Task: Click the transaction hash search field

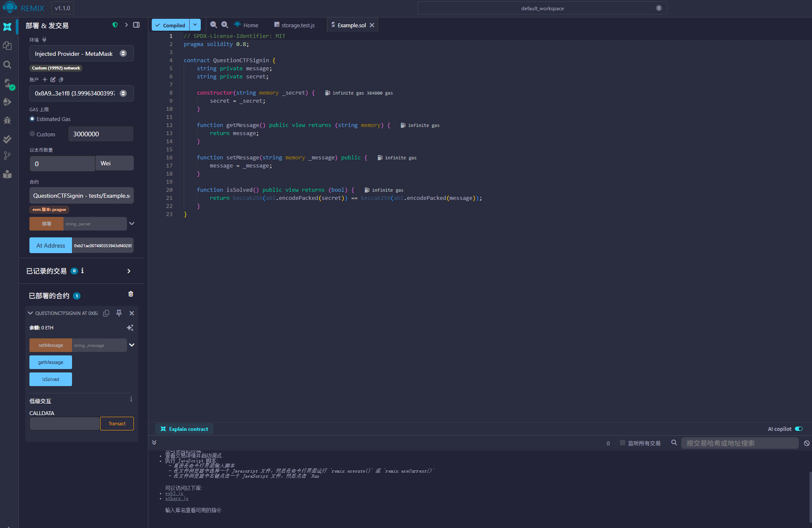Action: pyautogui.click(x=740, y=443)
